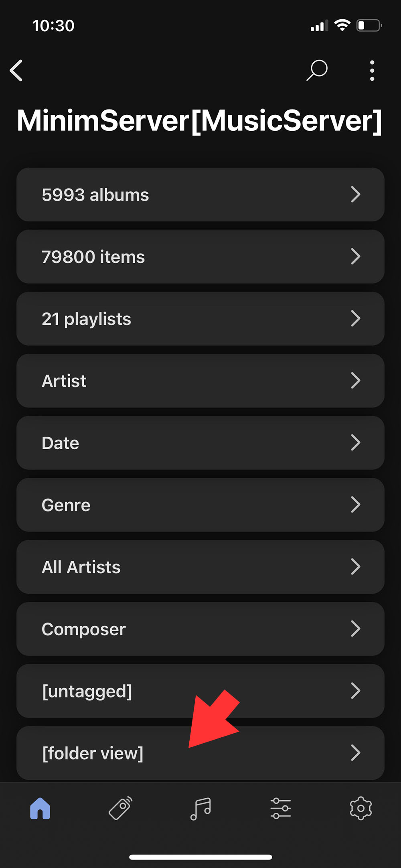Go to the Home tab icon

click(x=40, y=808)
